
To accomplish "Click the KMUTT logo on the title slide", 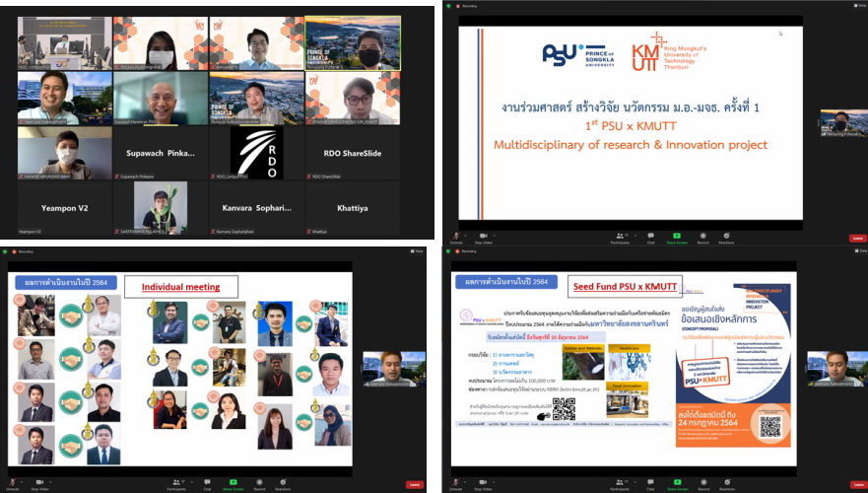I will pos(669,52).
